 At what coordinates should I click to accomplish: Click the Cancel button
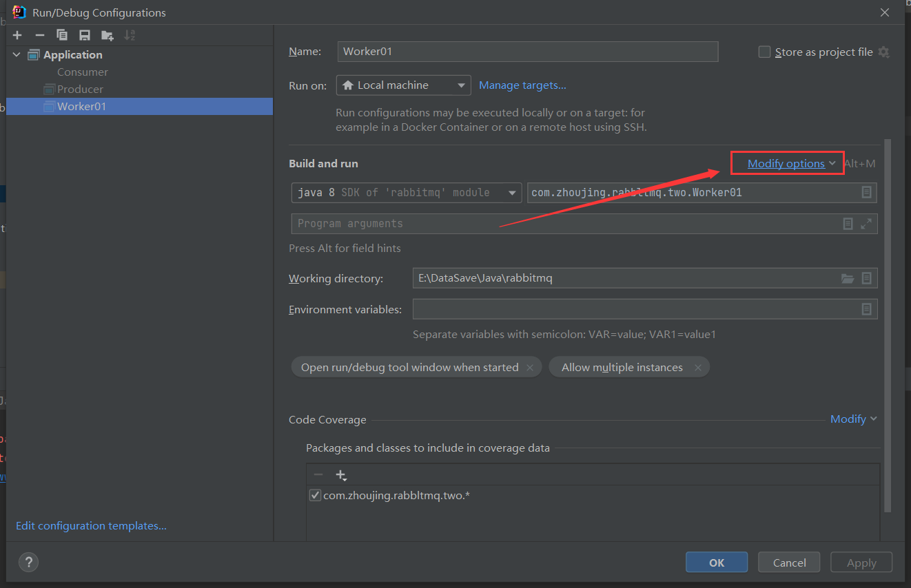(789, 563)
